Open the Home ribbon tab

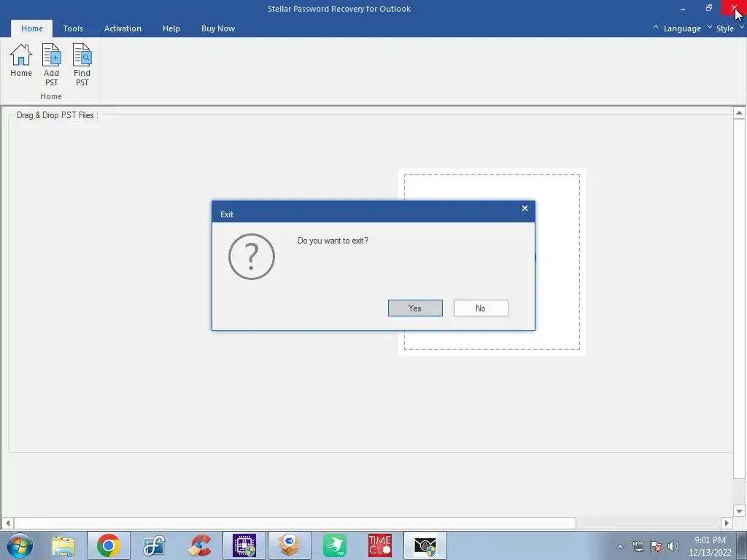32,28
